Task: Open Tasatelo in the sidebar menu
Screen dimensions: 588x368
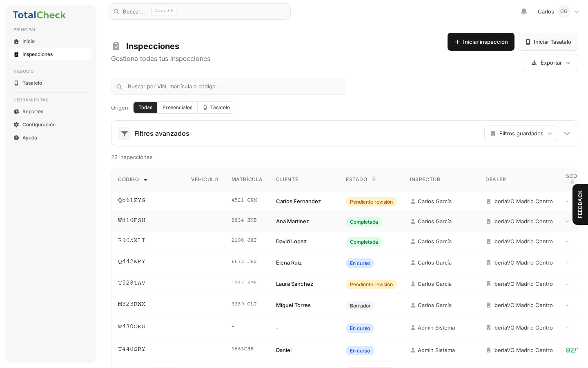Action: point(32,83)
